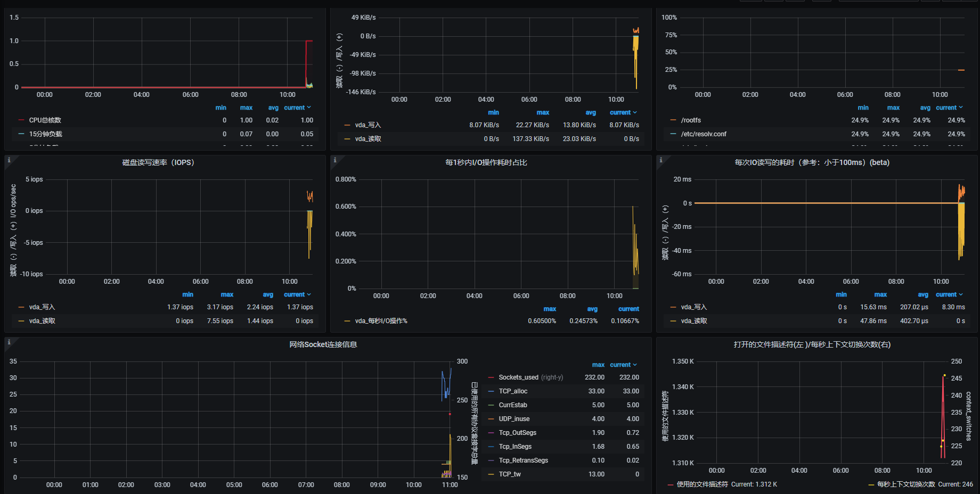Sort IOPS panel legend by avg column
980x494 pixels.
[x=268, y=294]
